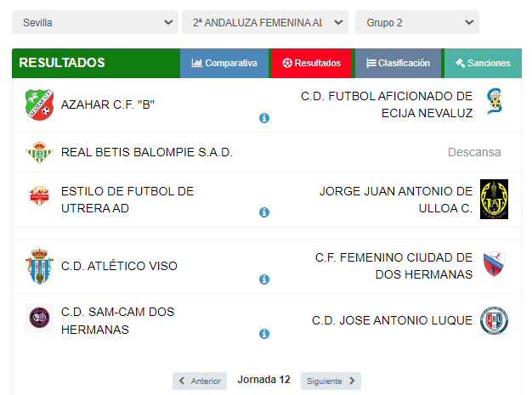Open info icon for Azahar vs Ecija match
This screenshot has height=395, width=532.
pyautogui.click(x=264, y=118)
